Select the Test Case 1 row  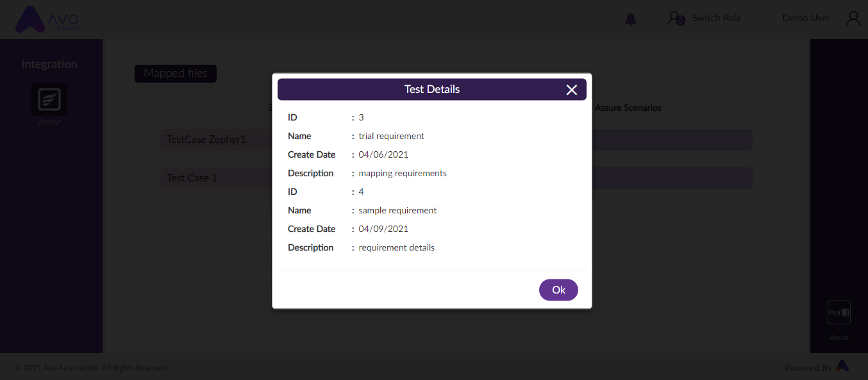pyautogui.click(x=217, y=178)
